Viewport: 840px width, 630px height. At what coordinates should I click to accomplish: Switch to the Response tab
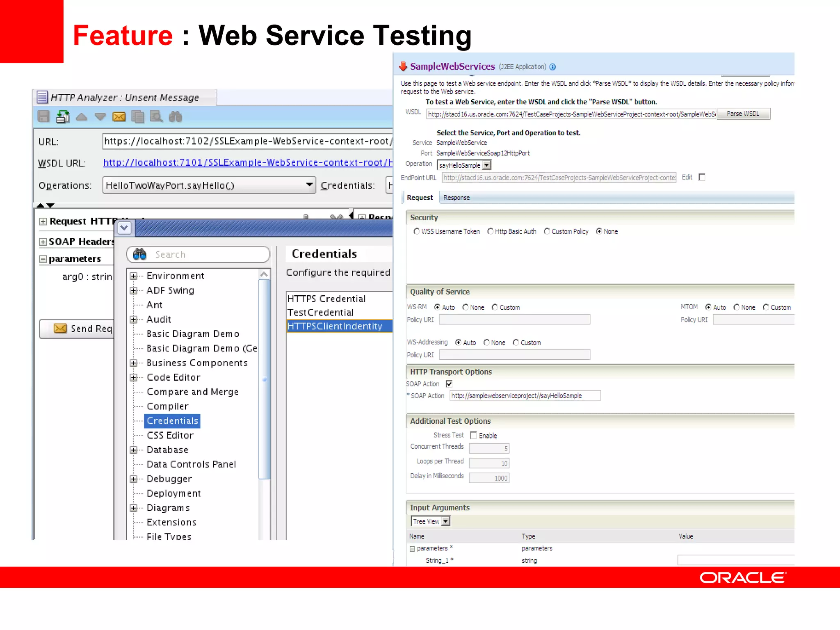(457, 198)
